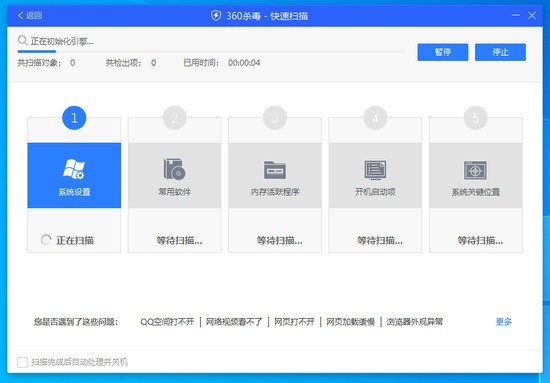
Task: Select step 4 circle marker
Action: point(375,118)
